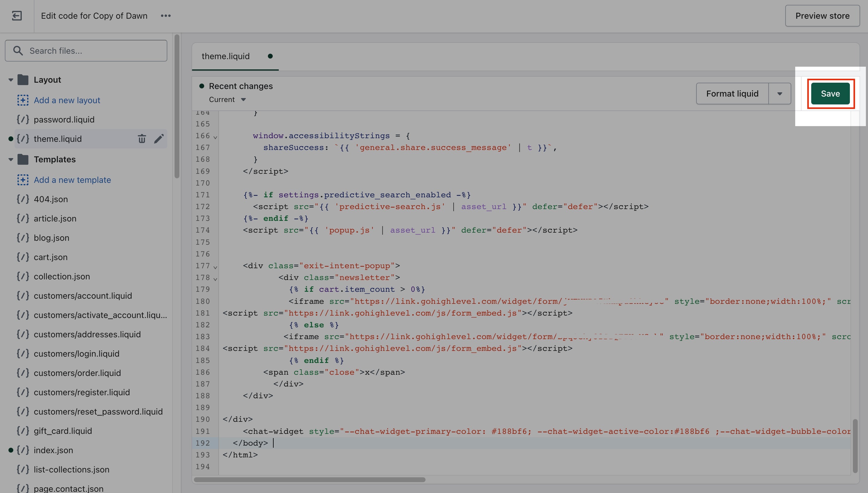This screenshot has width=868, height=493.
Task: Open the three-dot more actions menu
Action: [x=166, y=16]
